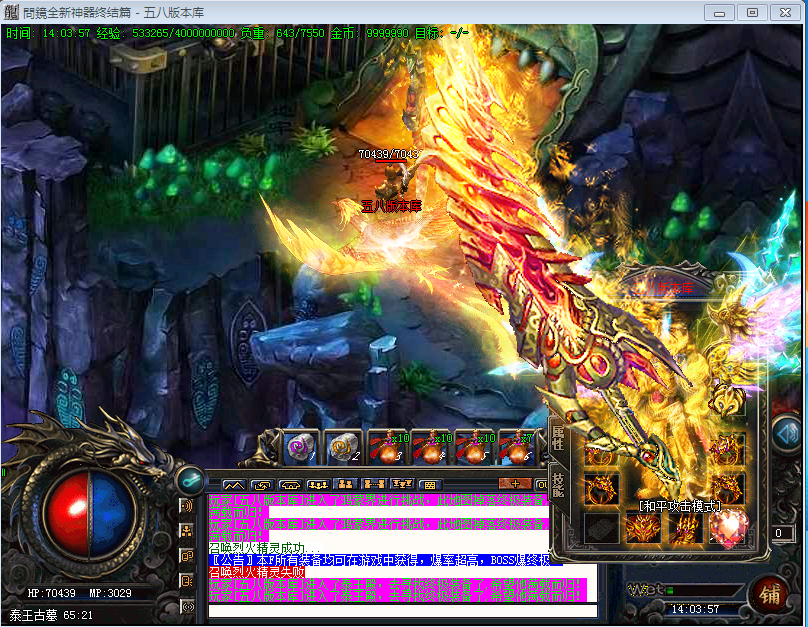Toggle the linked-boxes chat channel icon

pyautogui.click(x=187, y=556)
